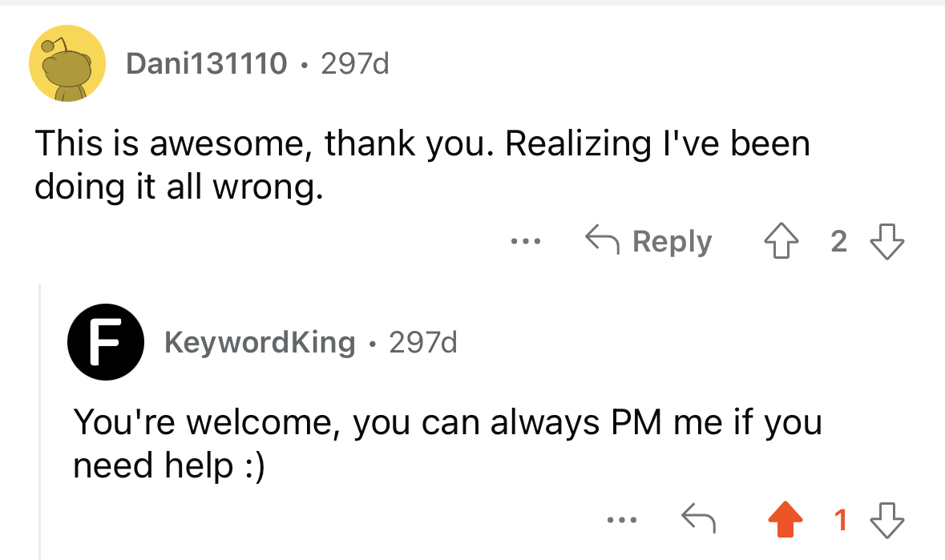
Task: Collapse thread using the vertical line
Action: tap(40, 421)
